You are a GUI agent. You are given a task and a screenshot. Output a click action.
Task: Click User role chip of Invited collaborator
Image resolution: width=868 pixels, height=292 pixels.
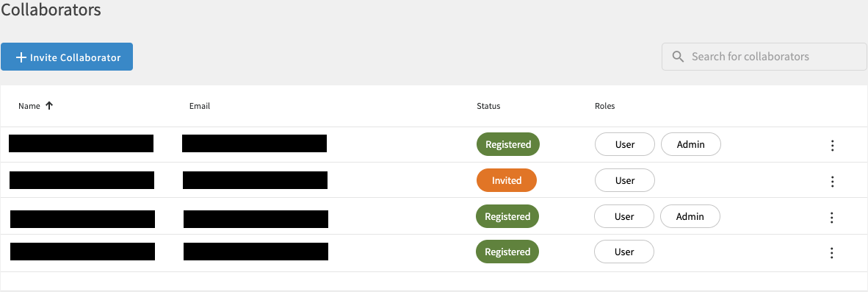(x=624, y=180)
